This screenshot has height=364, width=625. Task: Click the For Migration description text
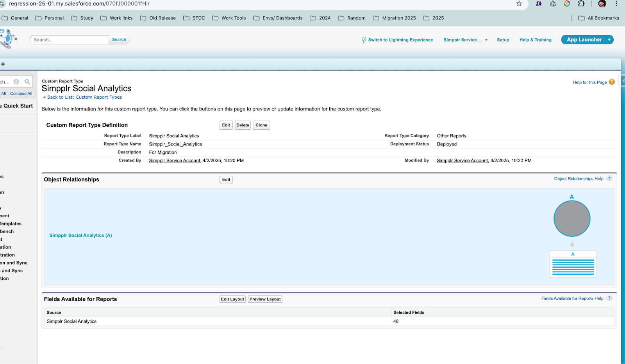coord(163,152)
